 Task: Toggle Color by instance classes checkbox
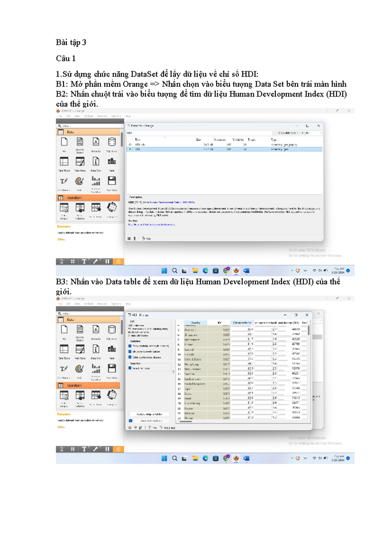point(130,357)
